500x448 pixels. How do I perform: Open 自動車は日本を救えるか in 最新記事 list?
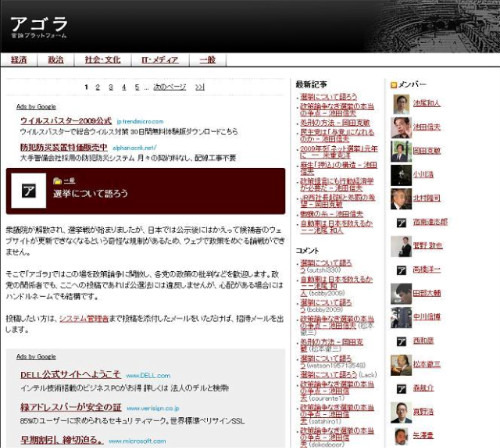pyautogui.click(x=336, y=227)
